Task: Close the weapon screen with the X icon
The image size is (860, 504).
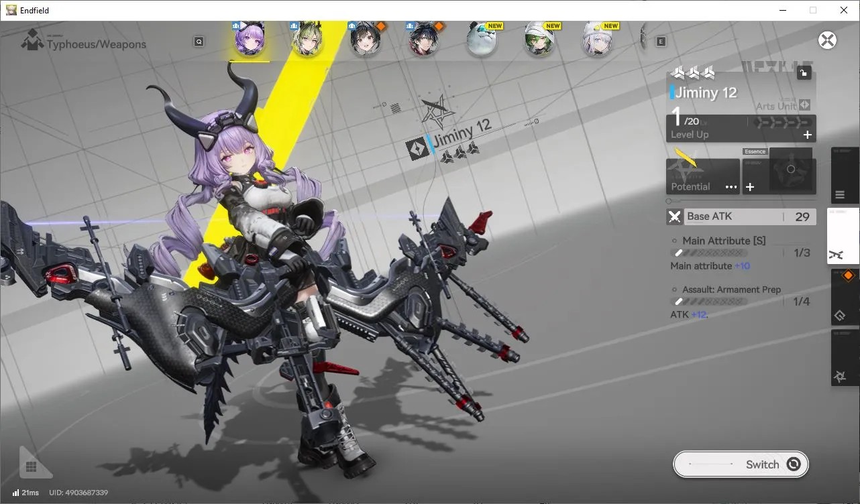Action: 828,40
